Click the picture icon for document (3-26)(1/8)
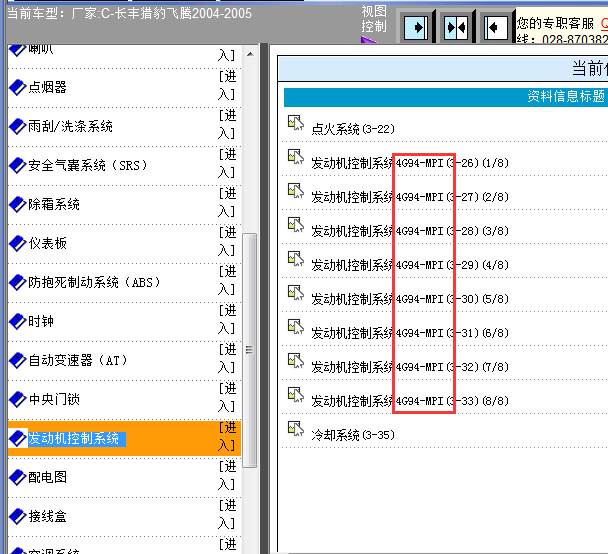Screen dimensions: 608x554 click(x=296, y=157)
